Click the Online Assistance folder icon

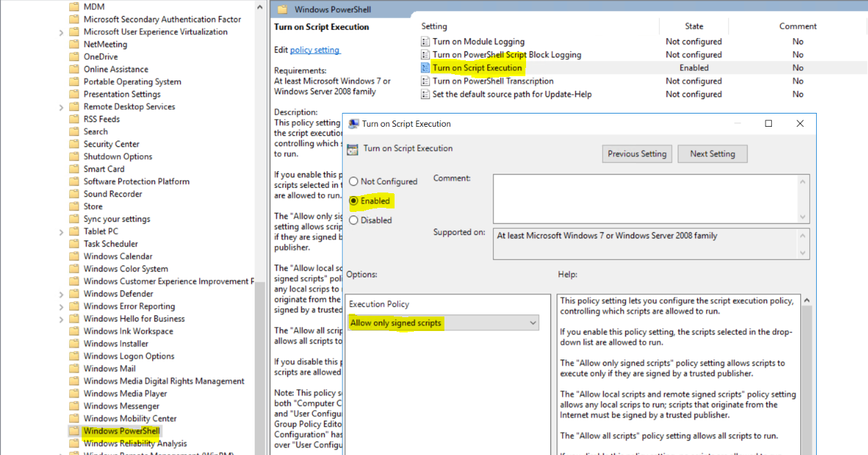click(x=75, y=69)
